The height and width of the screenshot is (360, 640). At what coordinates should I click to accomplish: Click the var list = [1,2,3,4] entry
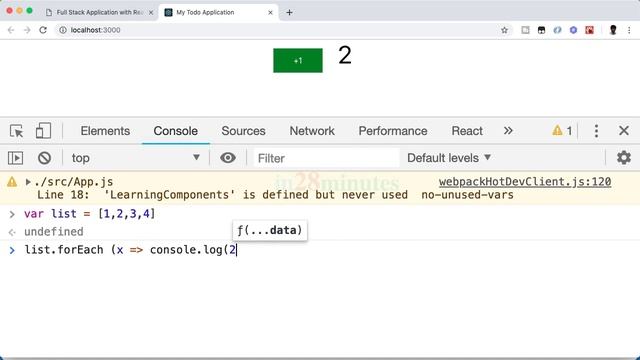[89, 213]
